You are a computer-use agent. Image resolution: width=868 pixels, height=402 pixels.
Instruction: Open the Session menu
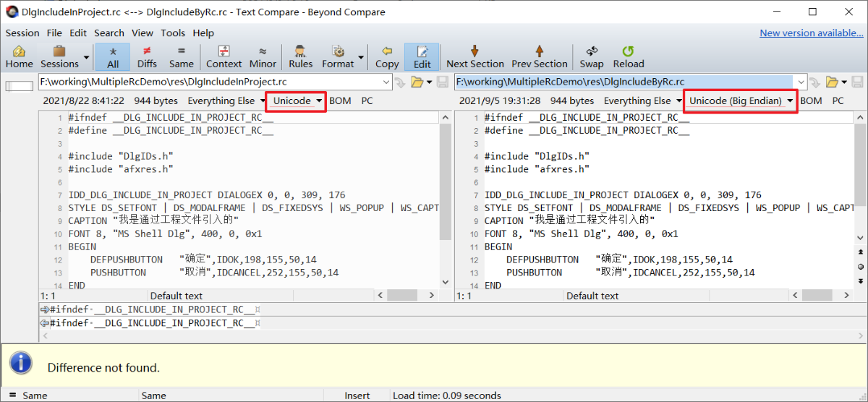coord(22,33)
